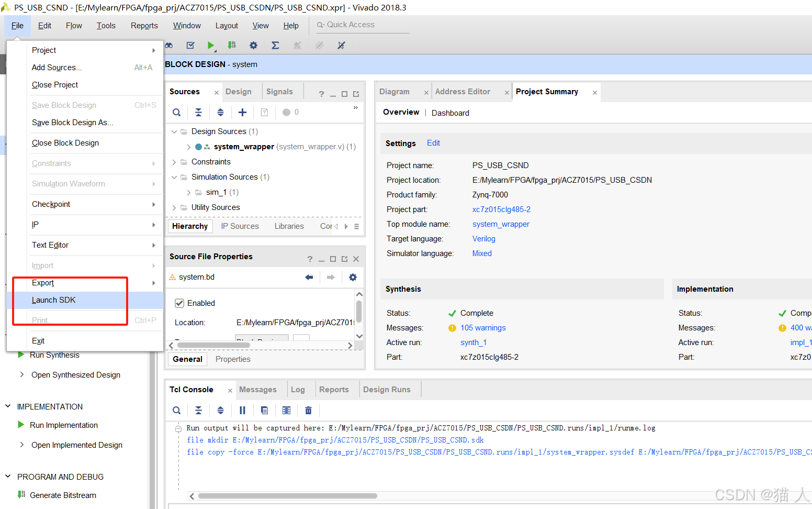Clear the Tcl Console with trash icon
Screen dimensions: 812x509
308,410
